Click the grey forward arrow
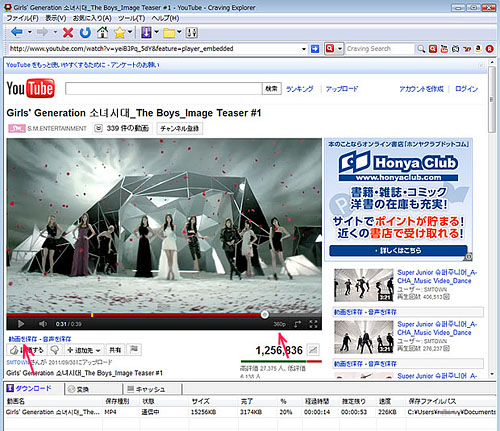 42,32
